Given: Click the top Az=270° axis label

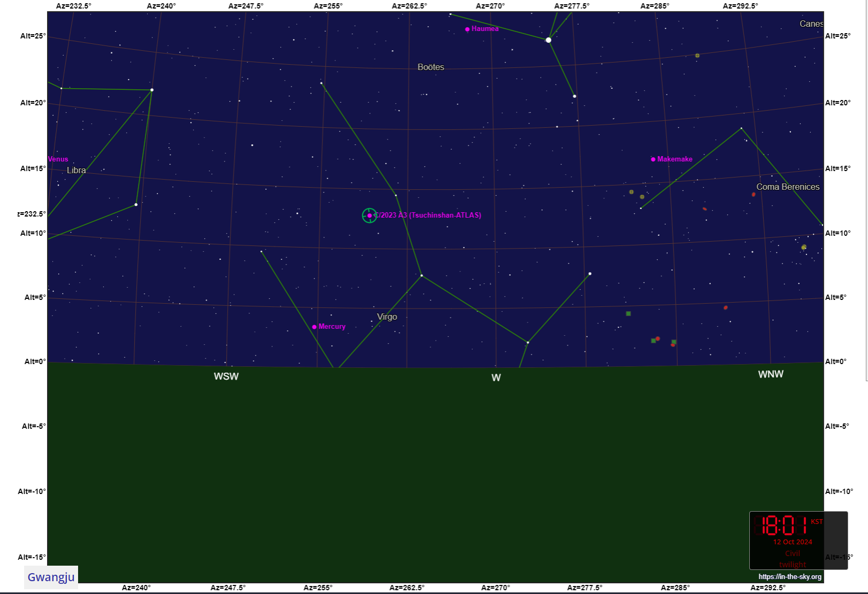Looking at the screenshot, I should (490, 6).
